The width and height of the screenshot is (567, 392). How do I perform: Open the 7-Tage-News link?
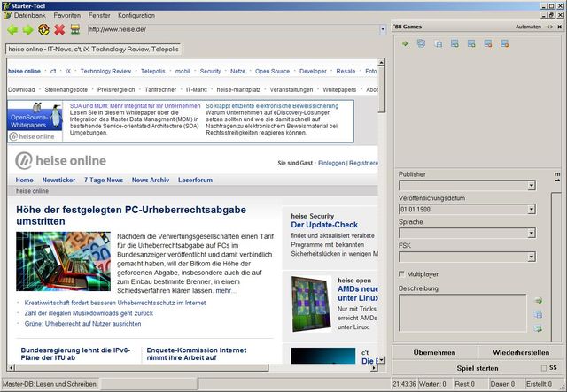pyautogui.click(x=104, y=180)
